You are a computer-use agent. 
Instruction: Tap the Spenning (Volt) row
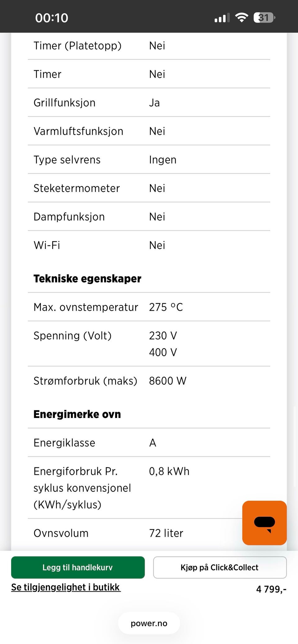pyautogui.click(x=149, y=344)
